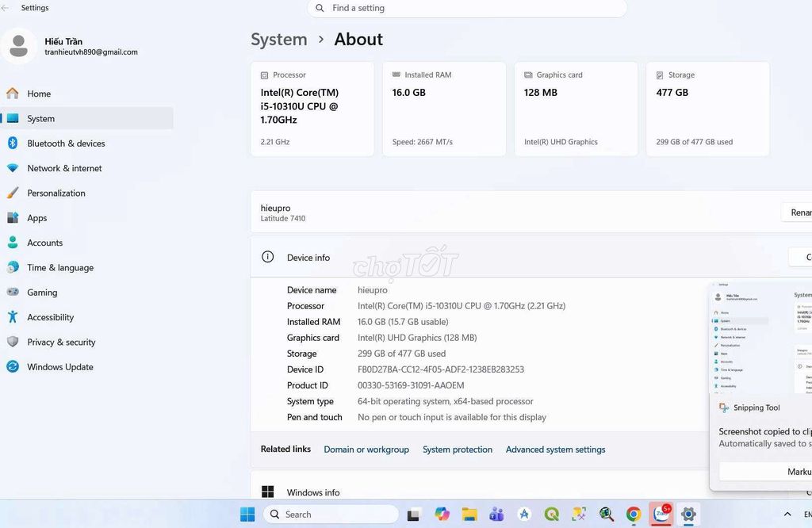Viewport: 812px width, 528px height.
Task: Click the magnifier icon in Find a setting
Action: click(320, 8)
